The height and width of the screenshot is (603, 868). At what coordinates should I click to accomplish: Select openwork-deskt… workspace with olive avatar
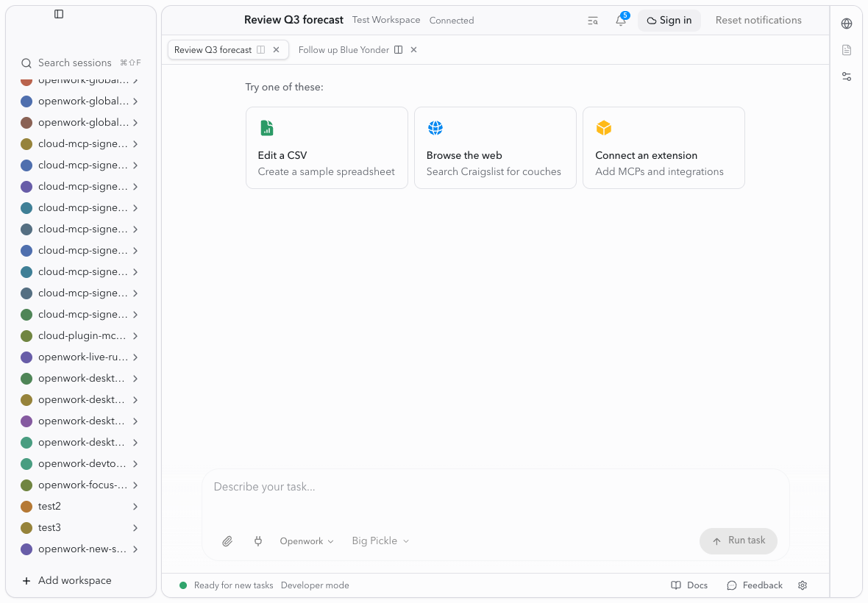[x=79, y=399]
